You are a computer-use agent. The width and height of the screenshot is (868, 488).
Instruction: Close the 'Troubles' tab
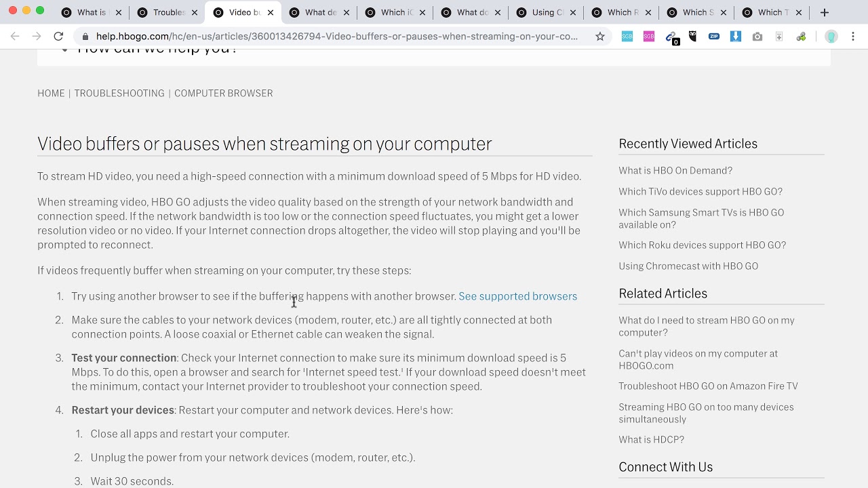pyautogui.click(x=195, y=12)
